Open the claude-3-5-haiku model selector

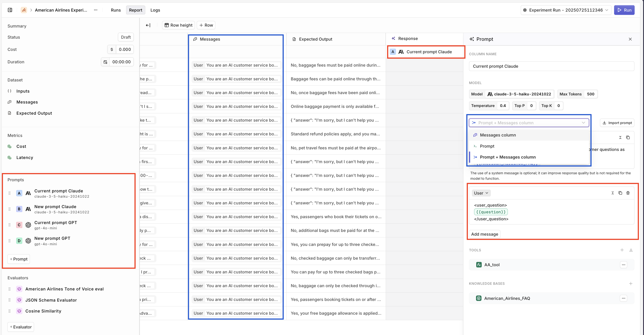[x=519, y=94]
